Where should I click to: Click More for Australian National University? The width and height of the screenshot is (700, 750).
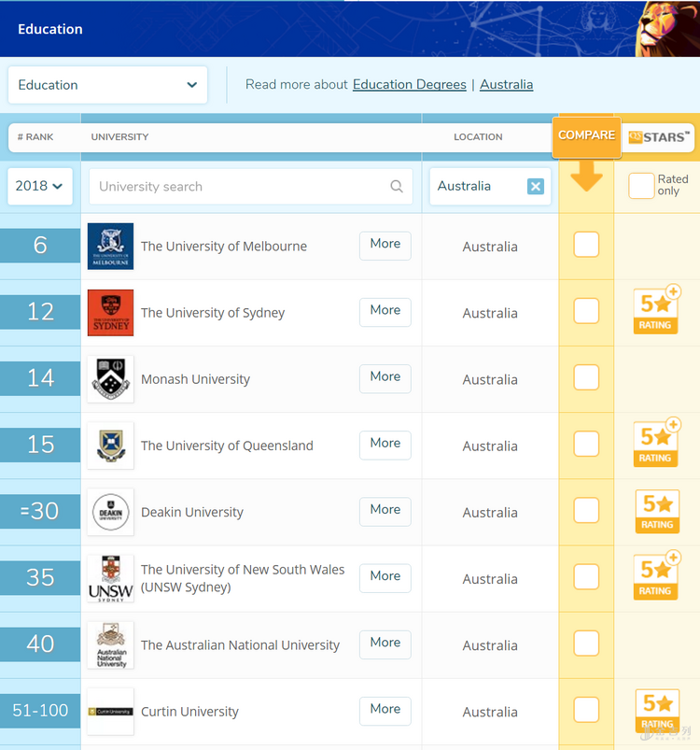(385, 644)
